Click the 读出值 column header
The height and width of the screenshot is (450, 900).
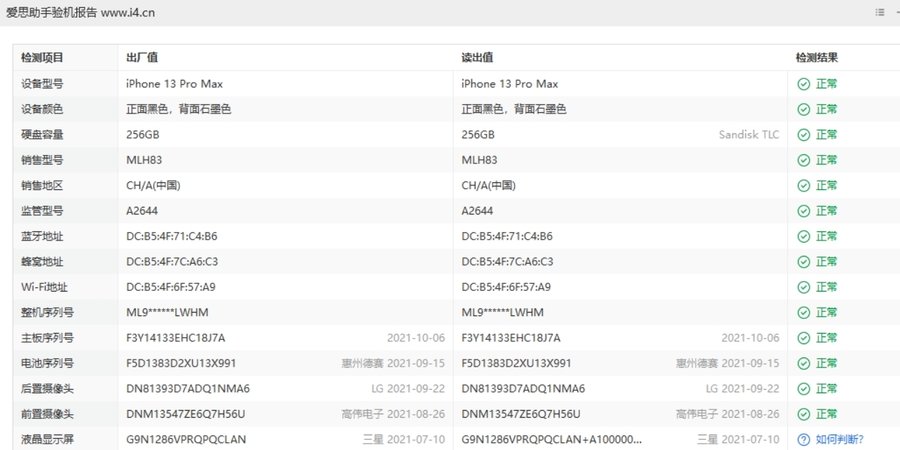[x=477, y=58]
